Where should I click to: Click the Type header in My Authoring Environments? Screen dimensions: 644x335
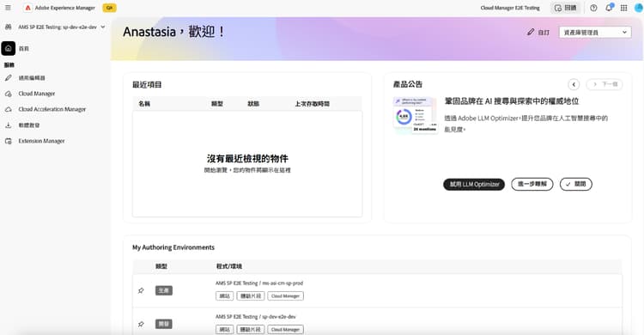(x=161, y=266)
